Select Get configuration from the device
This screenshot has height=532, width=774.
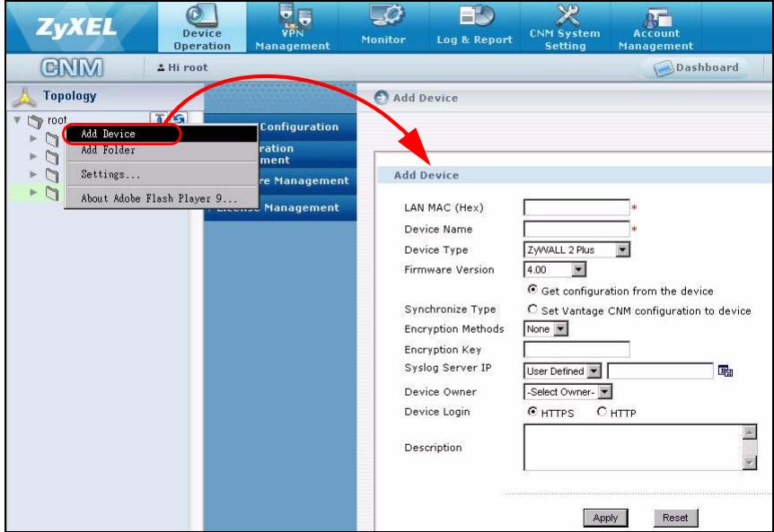pyautogui.click(x=532, y=290)
